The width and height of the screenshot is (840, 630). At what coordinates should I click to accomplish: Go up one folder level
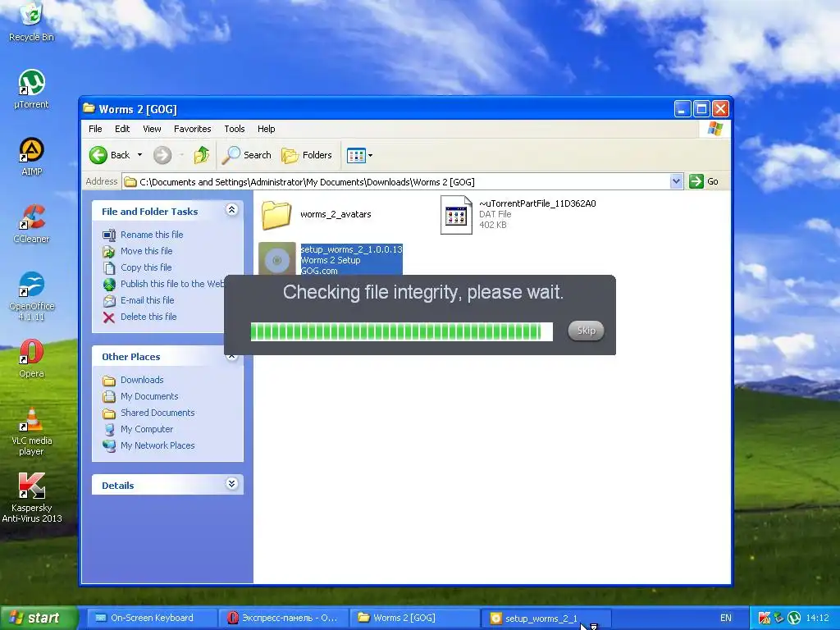click(202, 155)
